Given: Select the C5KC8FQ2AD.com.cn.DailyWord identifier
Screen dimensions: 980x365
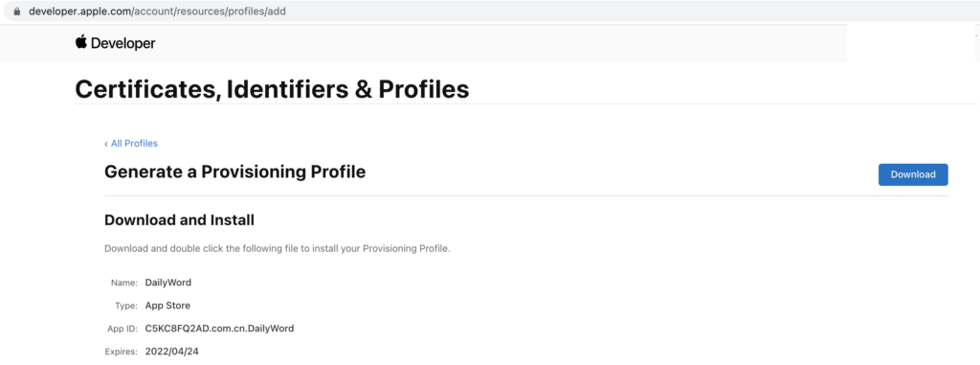Looking at the screenshot, I should click(219, 328).
